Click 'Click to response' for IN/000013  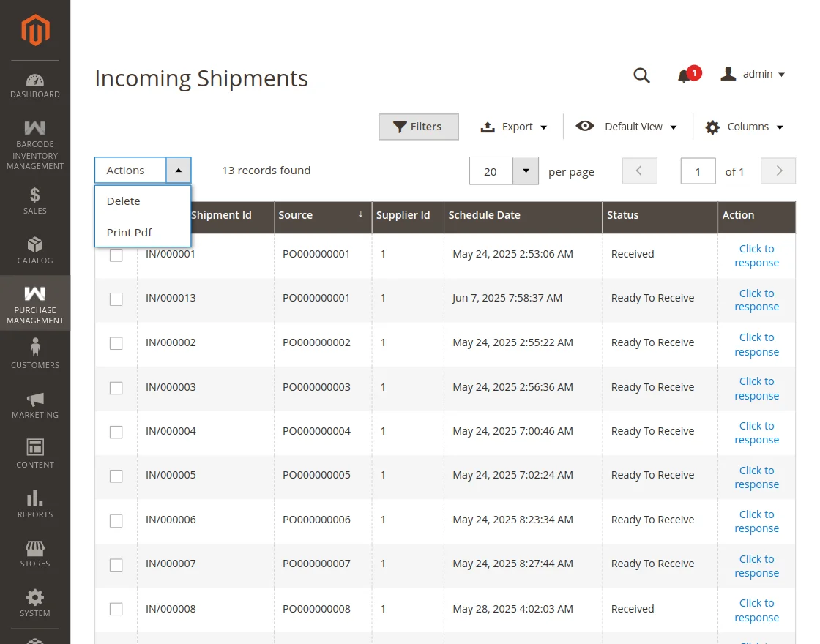tap(756, 300)
